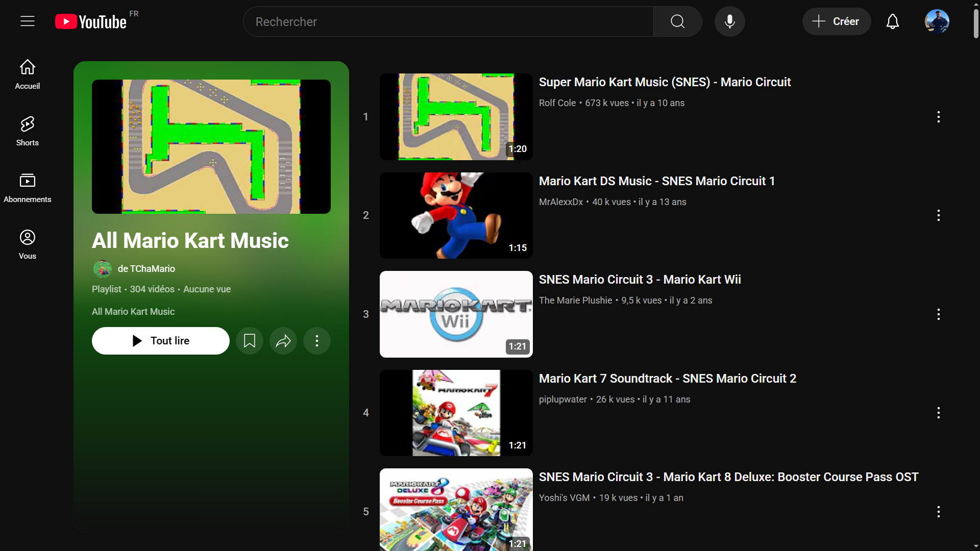Open the hamburger guide menu
Screen dimensions: 980x551
[28, 21]
